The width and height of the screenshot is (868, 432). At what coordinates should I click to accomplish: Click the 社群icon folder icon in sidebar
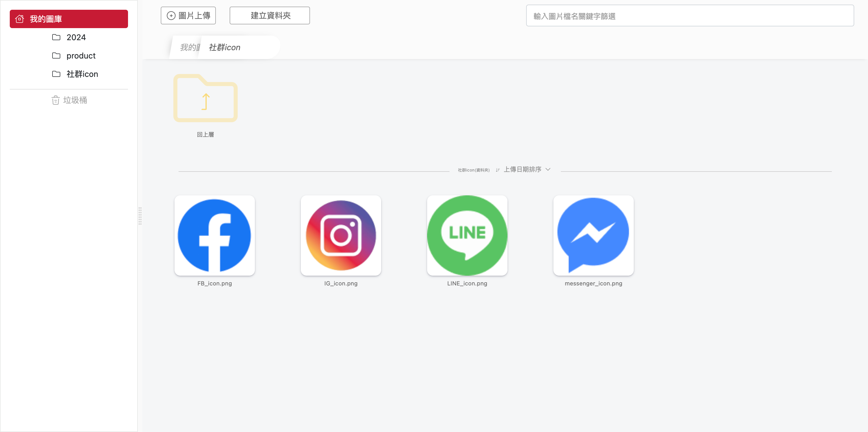56,74
